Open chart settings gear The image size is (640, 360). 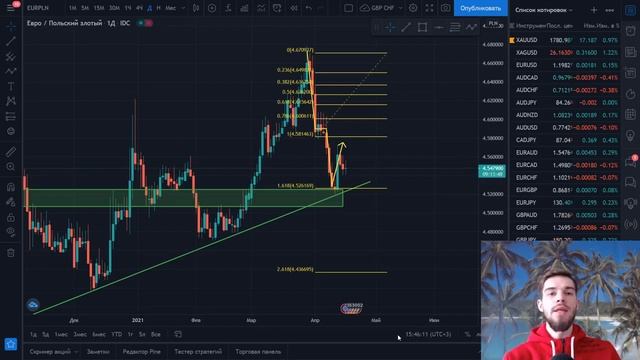coord(413,8)
